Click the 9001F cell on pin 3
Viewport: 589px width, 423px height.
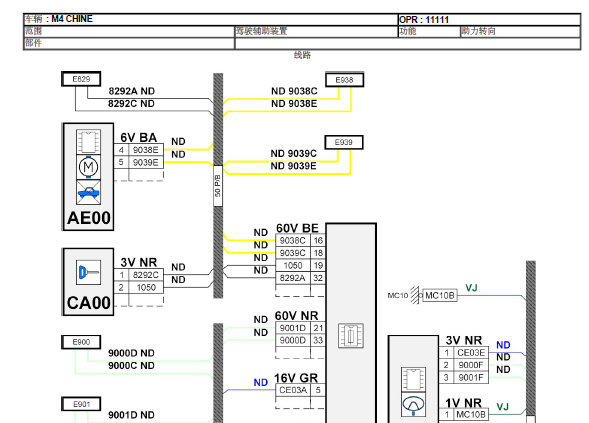click(471, 378)
